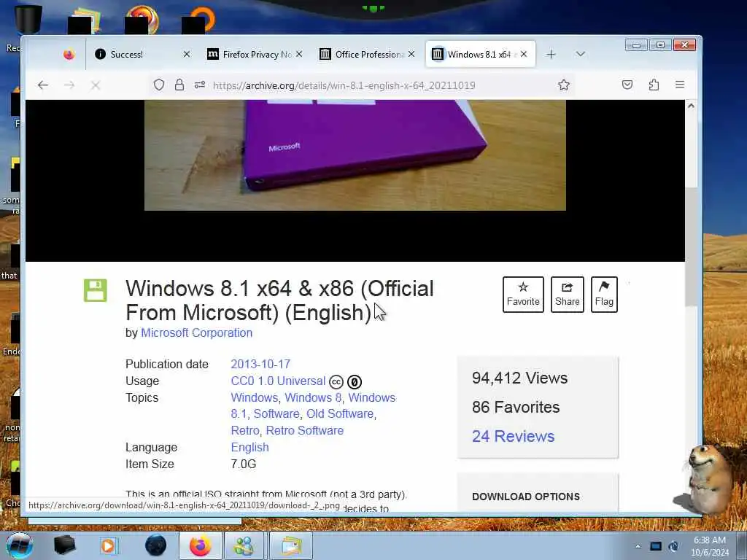Select the pinned Firefox tab
747x560 pixels.
coord(69,54)
